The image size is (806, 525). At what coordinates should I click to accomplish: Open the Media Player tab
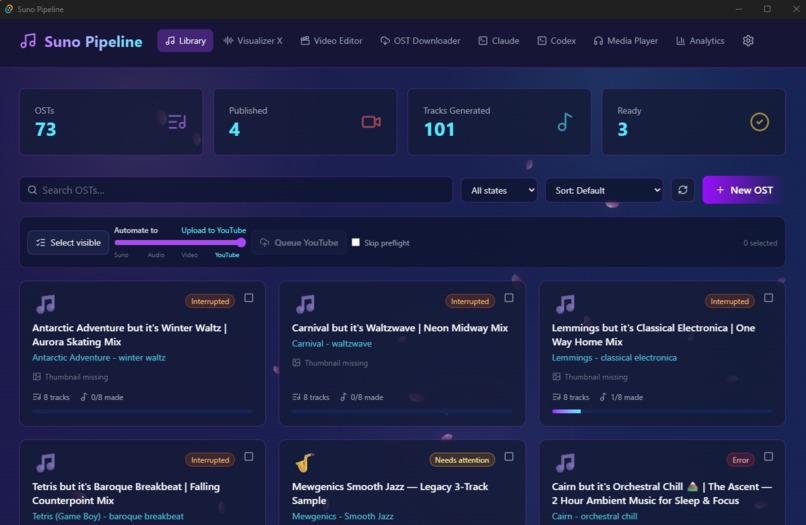pos(626,41)
